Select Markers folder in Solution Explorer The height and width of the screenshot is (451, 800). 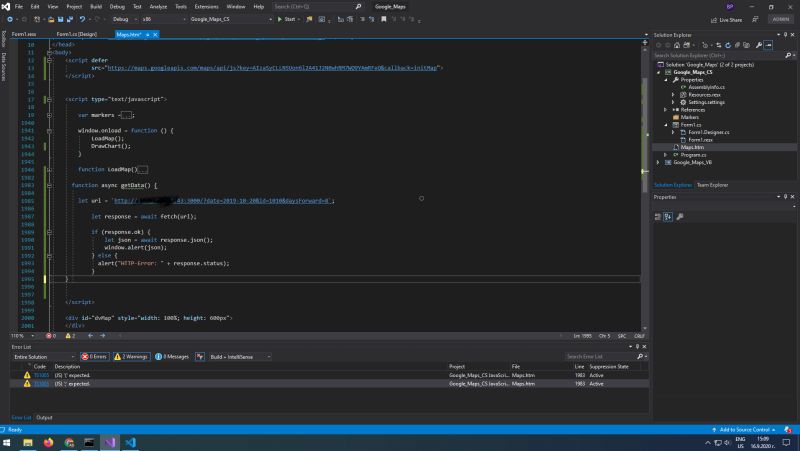[x=689, y=117]
